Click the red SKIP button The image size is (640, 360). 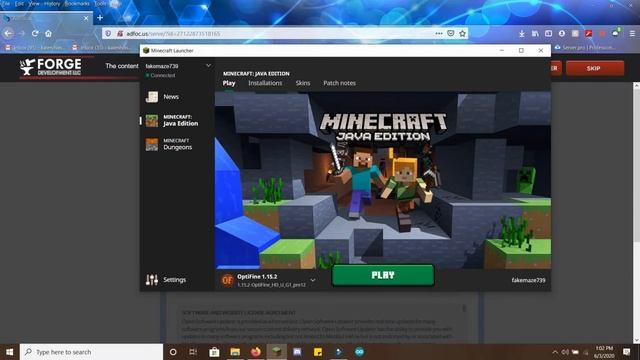pyautogui.click(x=595, y=68)
